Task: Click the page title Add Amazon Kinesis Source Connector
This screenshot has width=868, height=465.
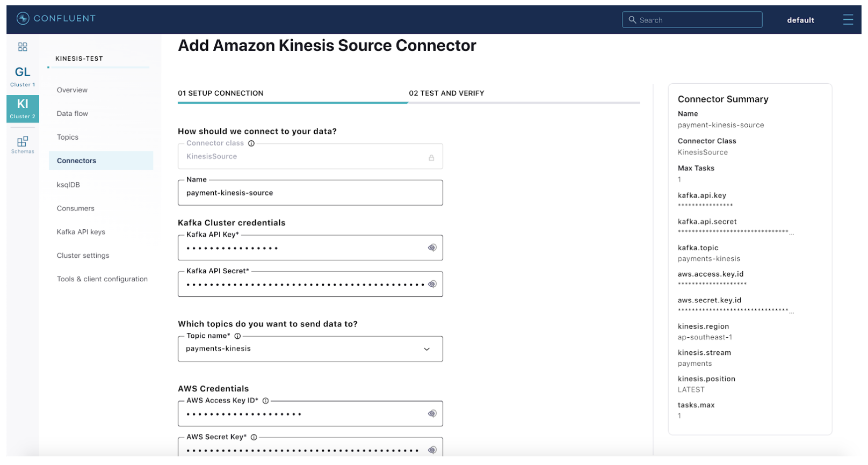Action: [327, 46]
